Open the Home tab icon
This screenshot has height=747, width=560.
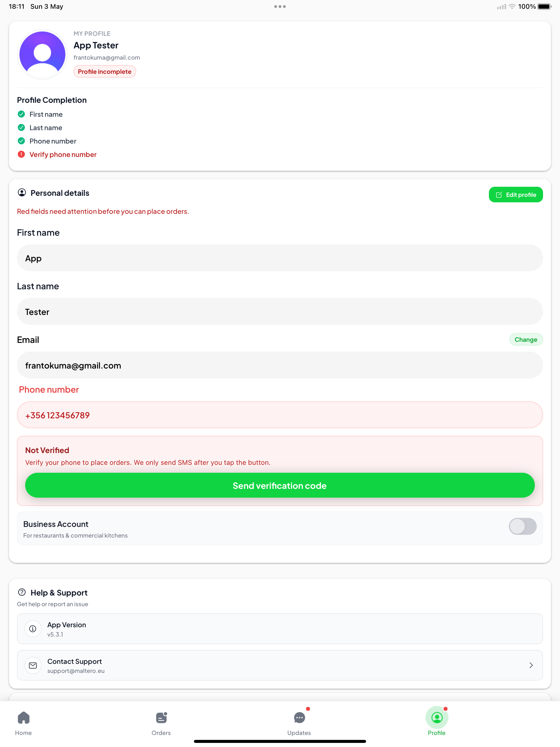click(x=24, y=718)
